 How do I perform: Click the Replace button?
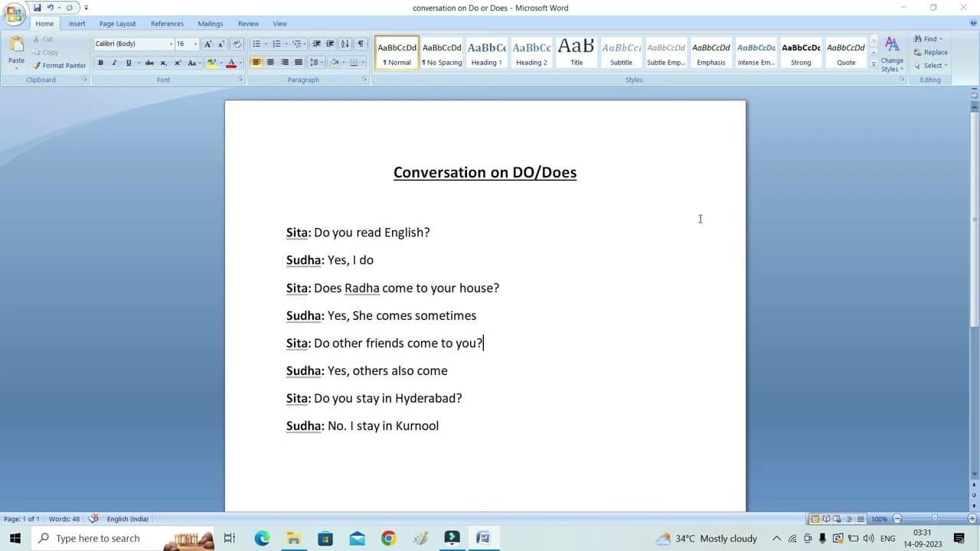930,52
